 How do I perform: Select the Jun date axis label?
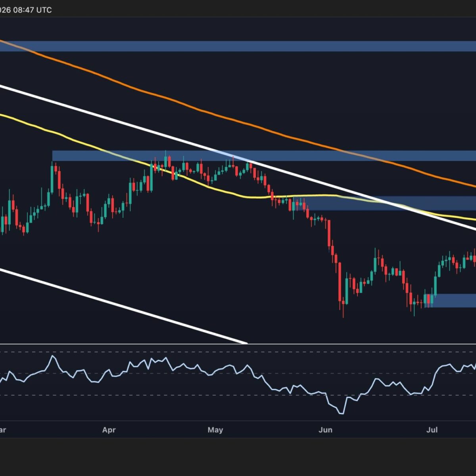[325, 430]
